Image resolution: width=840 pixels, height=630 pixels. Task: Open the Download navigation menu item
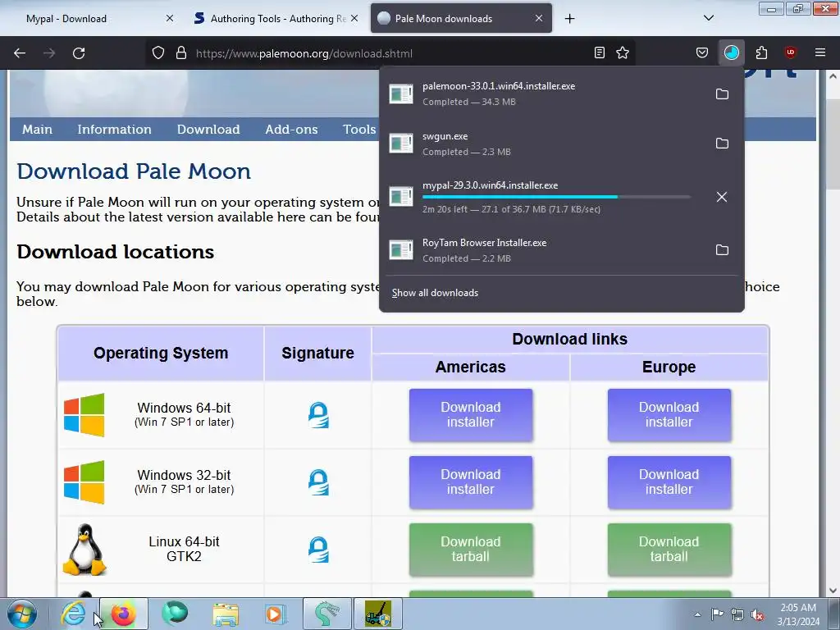(x=208, y=129)
